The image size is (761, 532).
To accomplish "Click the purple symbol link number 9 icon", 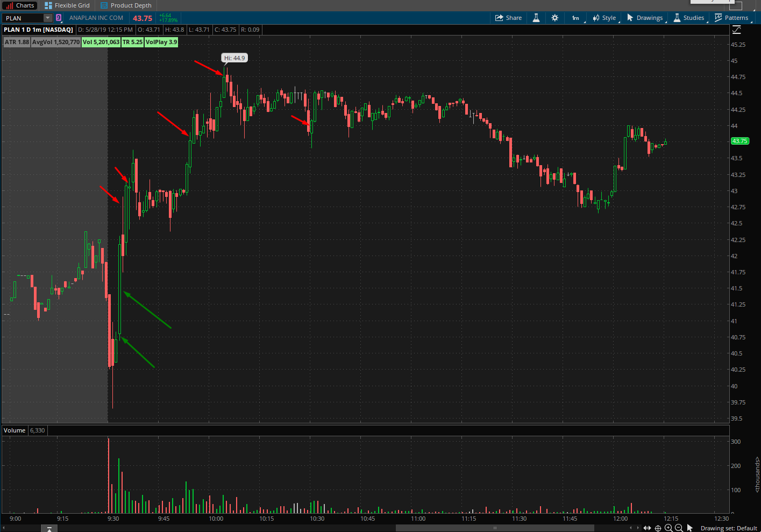I will coord(59,18).
